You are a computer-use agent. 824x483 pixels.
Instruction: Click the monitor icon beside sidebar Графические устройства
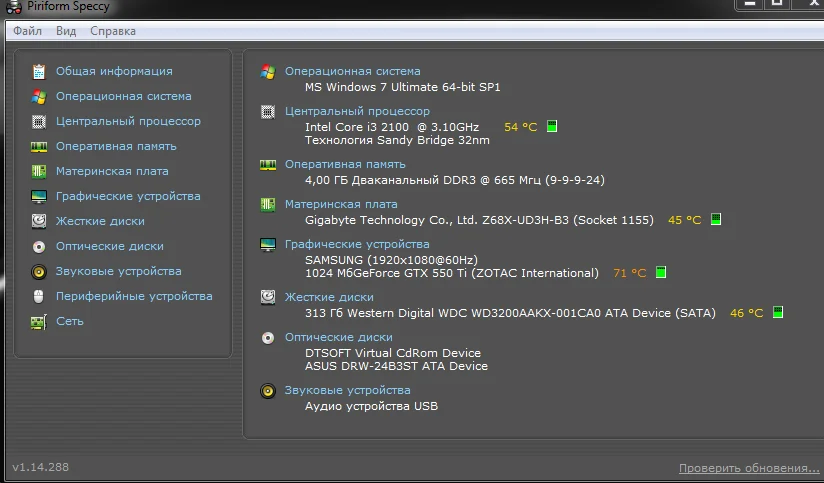39,197
